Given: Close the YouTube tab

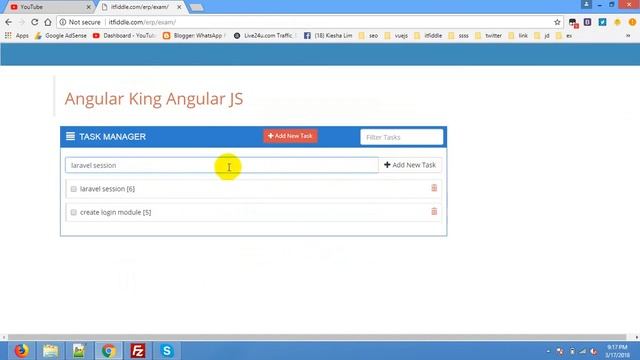Looking at the screenshot, I should click(89, 7).
